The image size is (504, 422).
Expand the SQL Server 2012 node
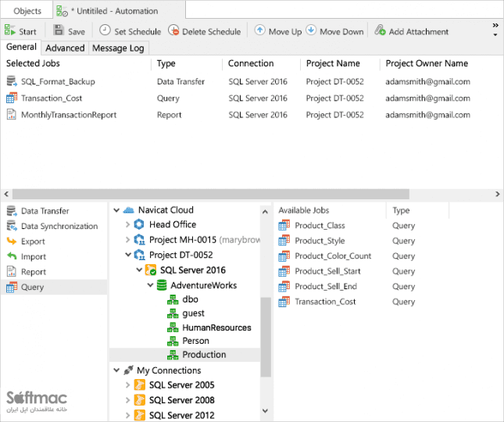127,415
